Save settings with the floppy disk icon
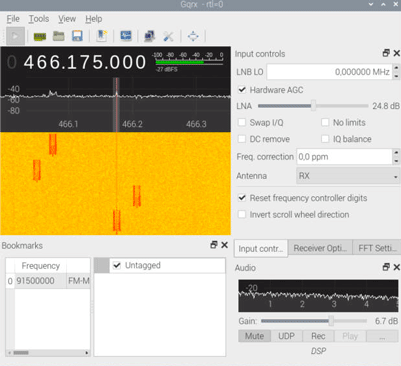 click(77, 36)
